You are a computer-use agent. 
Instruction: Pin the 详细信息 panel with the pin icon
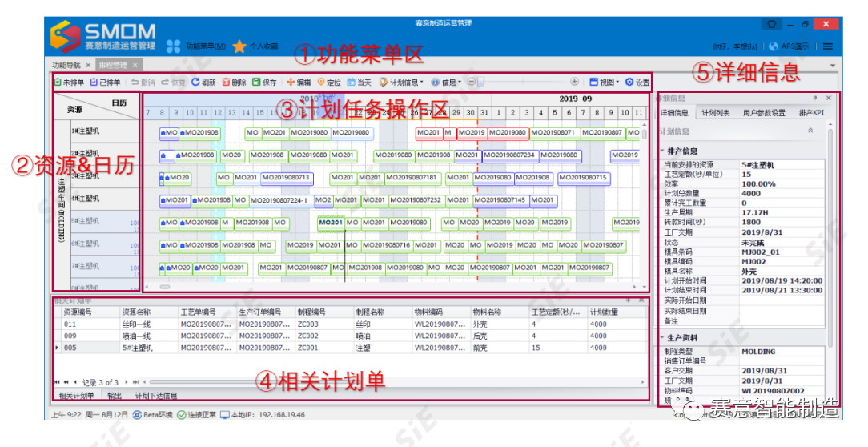(x=815, y=98)
